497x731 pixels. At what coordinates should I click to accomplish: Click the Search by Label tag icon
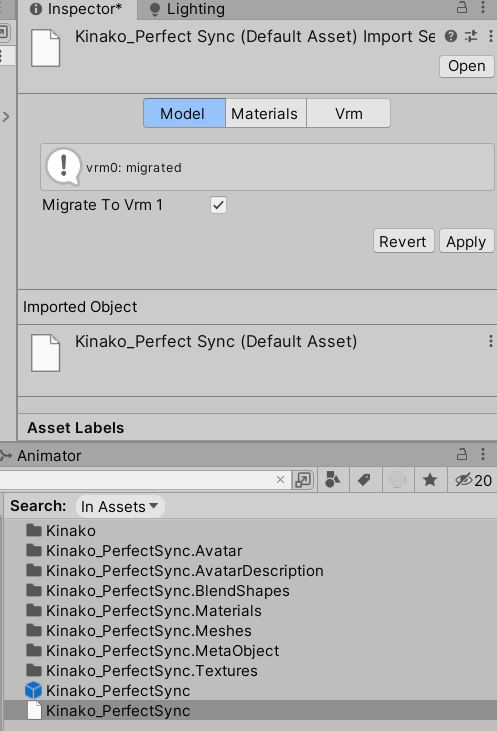click(365, 480)
